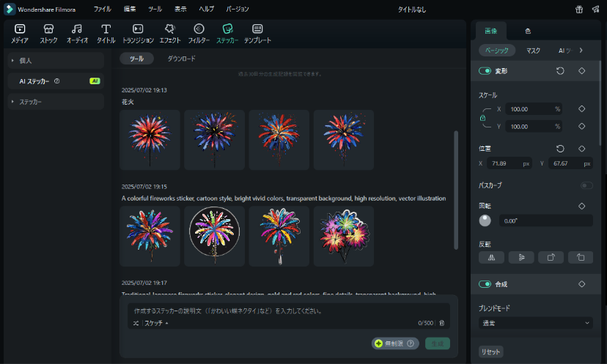
Task: Open the ブレンドモード dropdown
Action: 536,323
